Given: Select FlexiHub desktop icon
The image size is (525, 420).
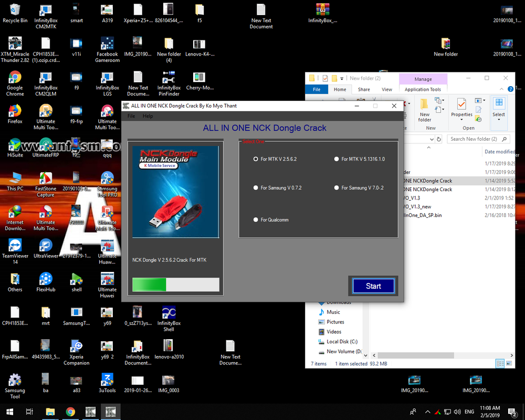Looking at the screenshot, I should coord(46,282).
